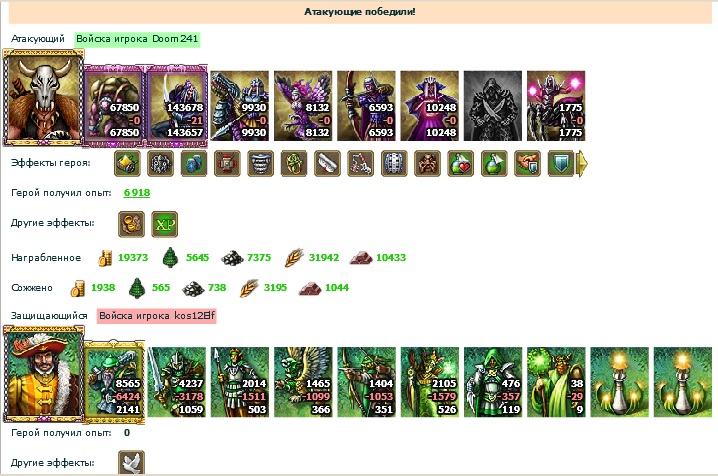Click the blue crystal hero effect icon
Screen dimensions: 718x476
coord(194,163)
